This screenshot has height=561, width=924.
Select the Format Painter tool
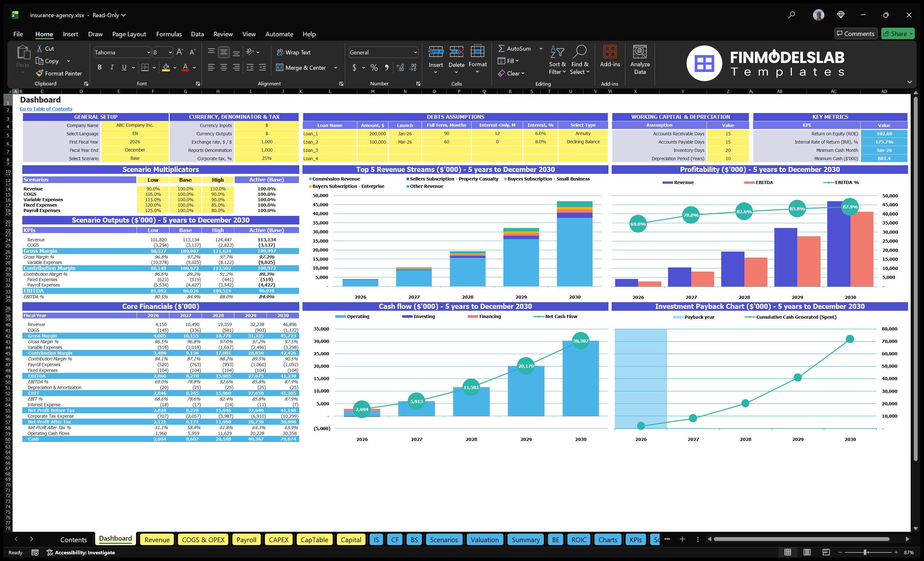pyautogui.click(x=59, y=73)
